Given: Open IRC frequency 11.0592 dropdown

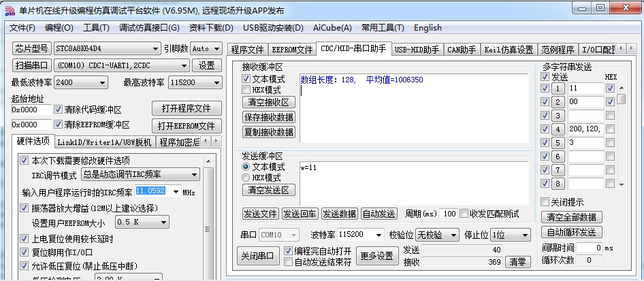Looking at the screenshot, I should (176, 192).
